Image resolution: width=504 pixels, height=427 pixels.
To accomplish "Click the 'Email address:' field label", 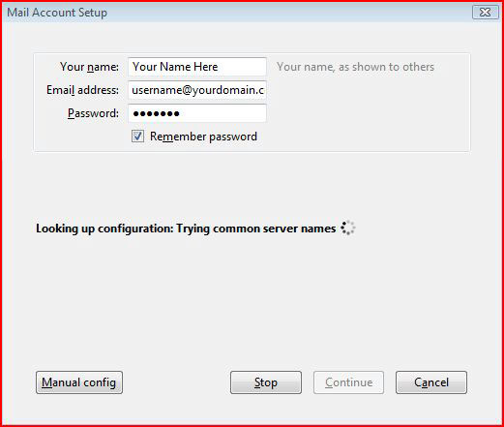I will 82,90.
